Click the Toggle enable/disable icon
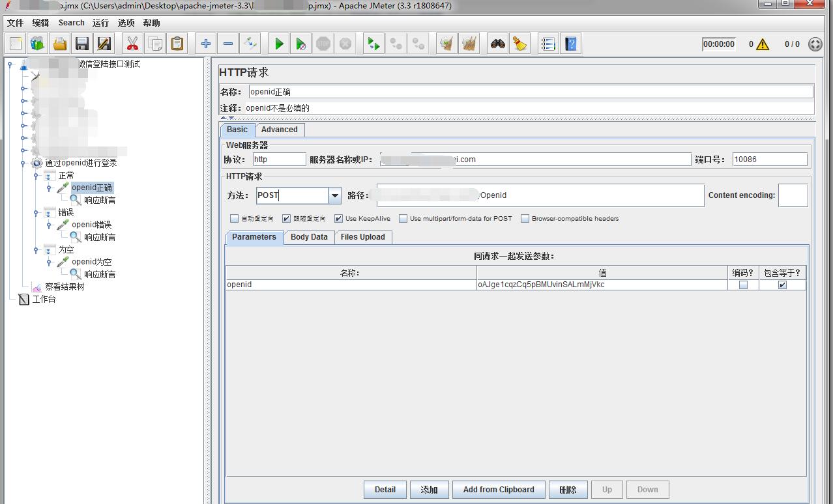The height and width of the screenshot is (504, 833). tap(250, 44)
